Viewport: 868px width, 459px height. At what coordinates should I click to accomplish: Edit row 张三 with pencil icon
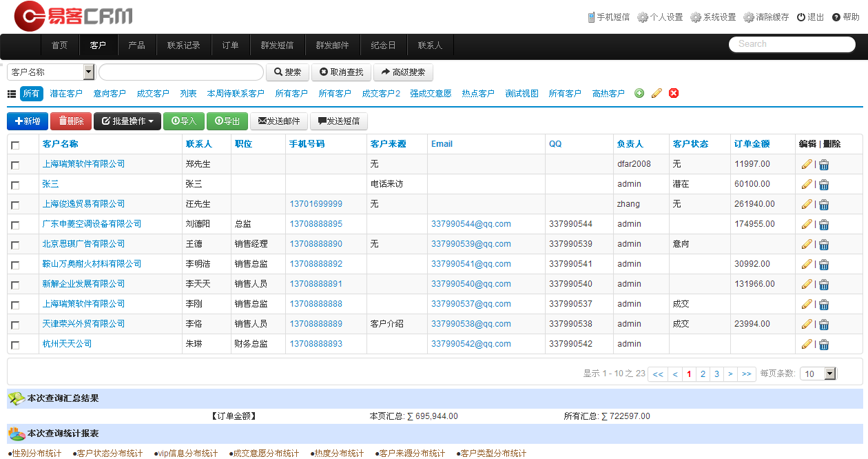pos(807,184)
